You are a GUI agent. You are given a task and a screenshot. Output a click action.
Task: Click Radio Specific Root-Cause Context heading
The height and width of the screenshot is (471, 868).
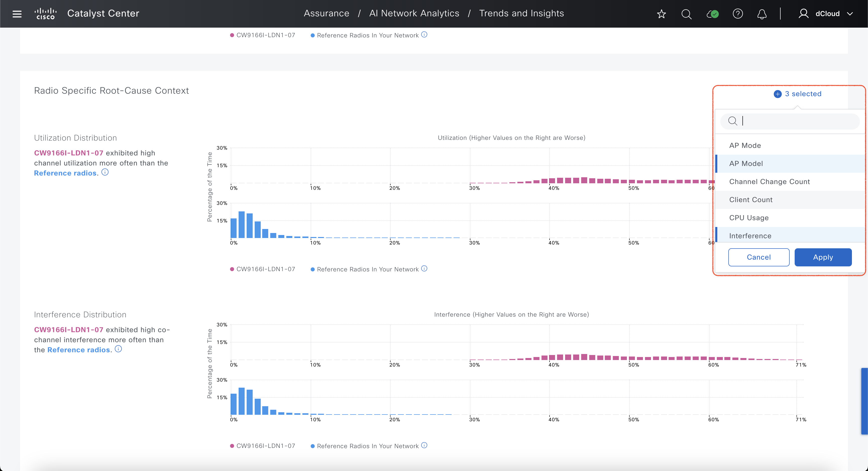tap(111, 91)
